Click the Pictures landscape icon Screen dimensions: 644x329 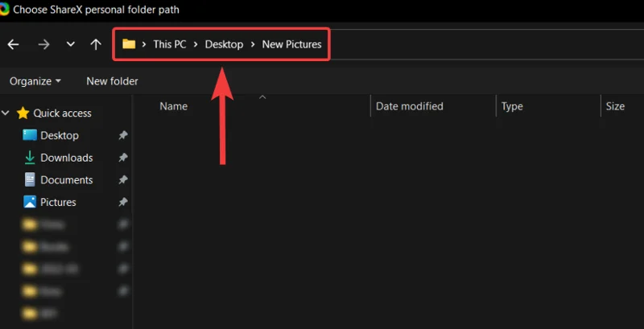(x=30, y=202)
